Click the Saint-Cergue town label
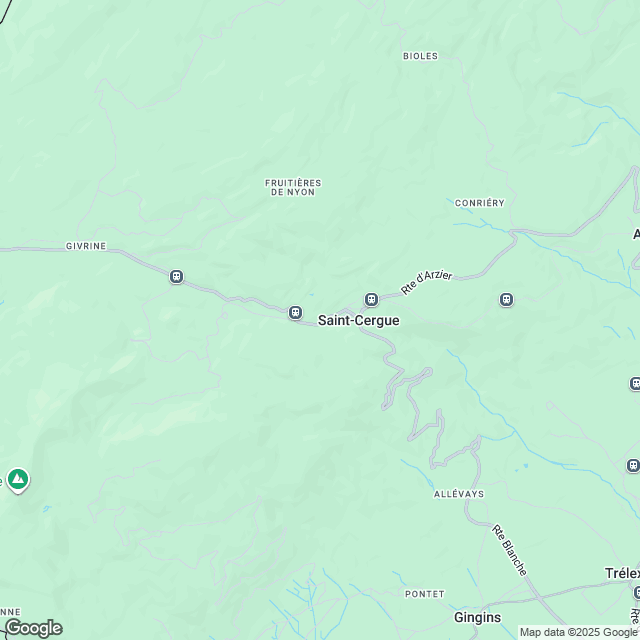This screenshot has width=640, height=640. tap(359, 320)
